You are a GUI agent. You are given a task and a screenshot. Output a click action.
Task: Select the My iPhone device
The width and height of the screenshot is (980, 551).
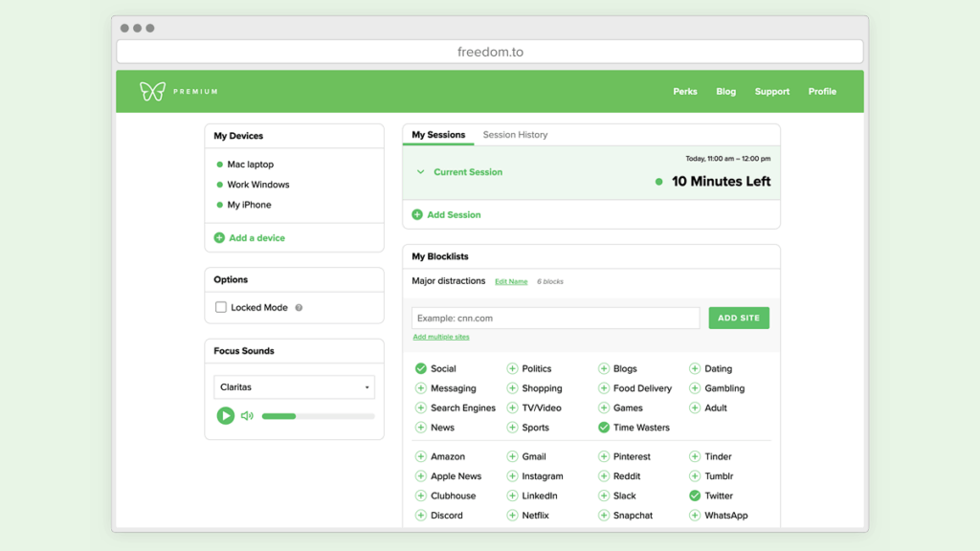(x=249, y=205)
